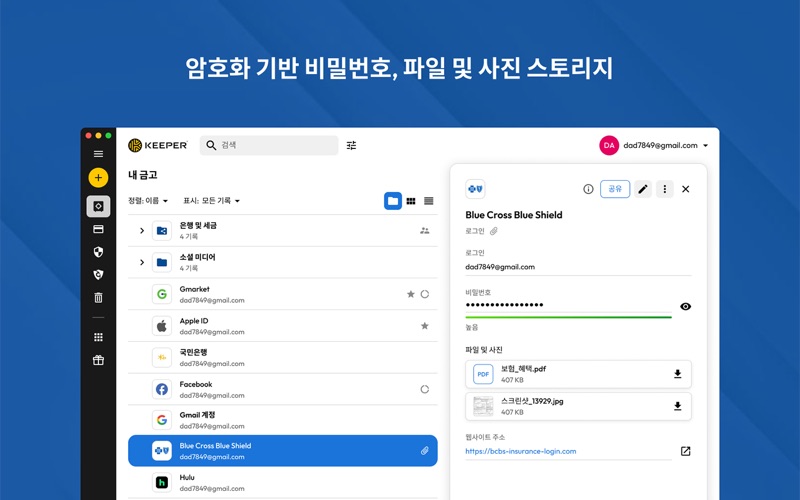800x500 pixels.
Task: Download 스크린샷_13929.jpg file
Action: click(x=678, y=406)
